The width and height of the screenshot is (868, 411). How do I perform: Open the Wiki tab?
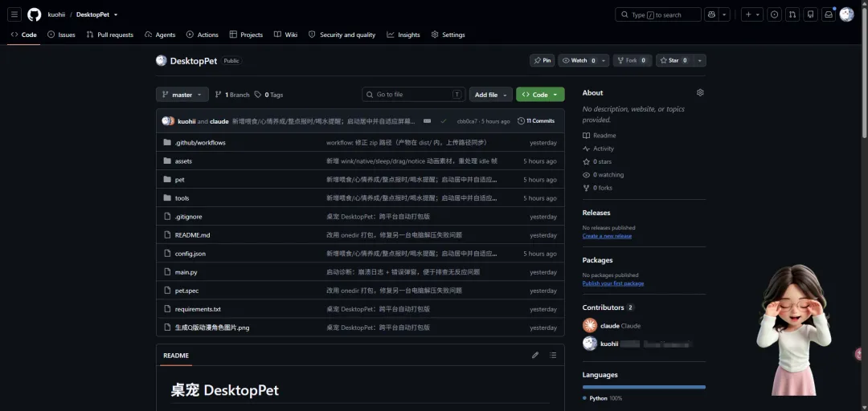pos(285,35)
